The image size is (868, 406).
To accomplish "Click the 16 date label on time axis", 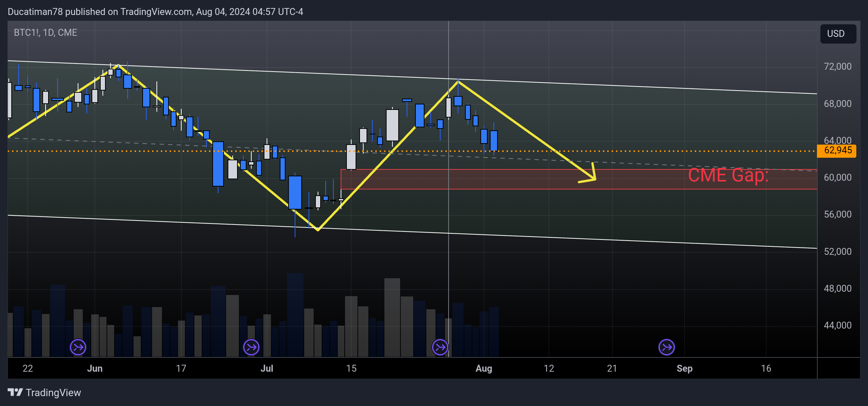I will (766, 368).
